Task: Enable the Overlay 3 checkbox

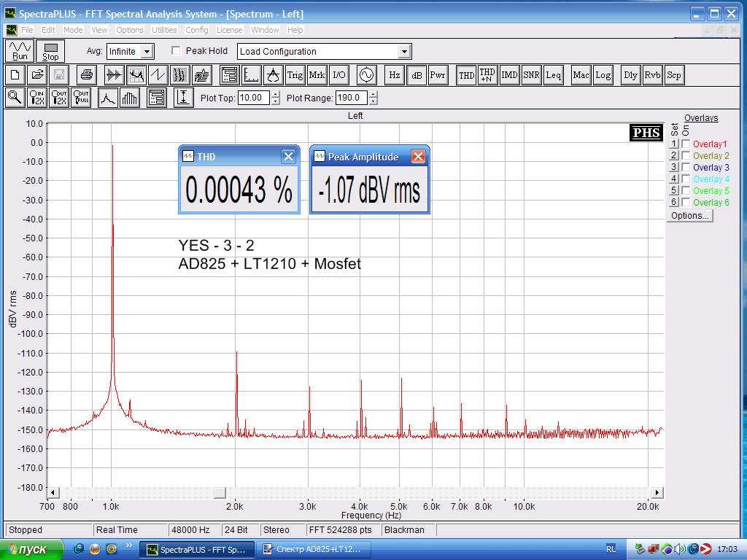Action: coord(686,168)
